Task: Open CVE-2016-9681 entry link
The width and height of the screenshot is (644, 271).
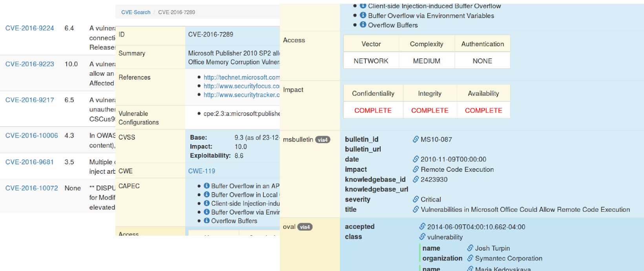Action: [x=29, y=162]
